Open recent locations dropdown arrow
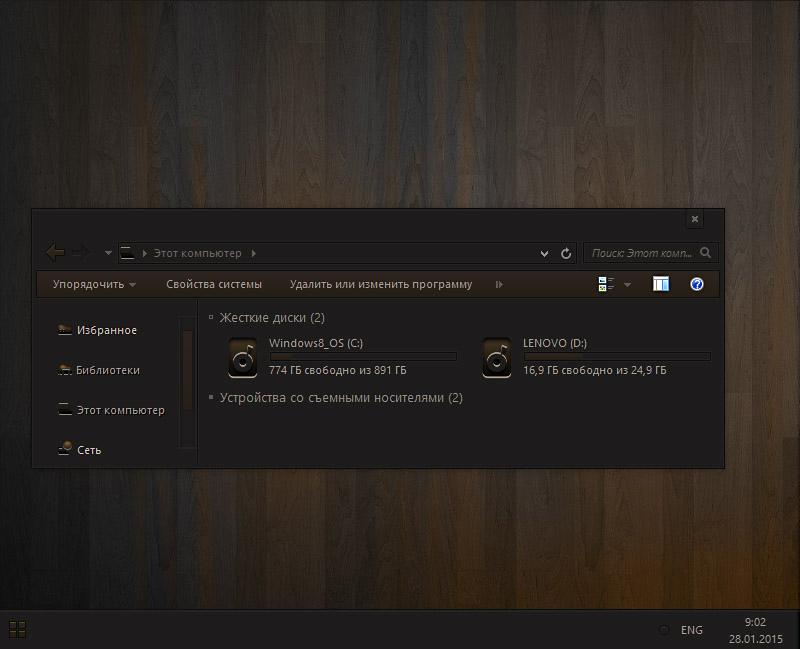Image resolution: width=800 pixels, height=649 pixels. (108, 253)
